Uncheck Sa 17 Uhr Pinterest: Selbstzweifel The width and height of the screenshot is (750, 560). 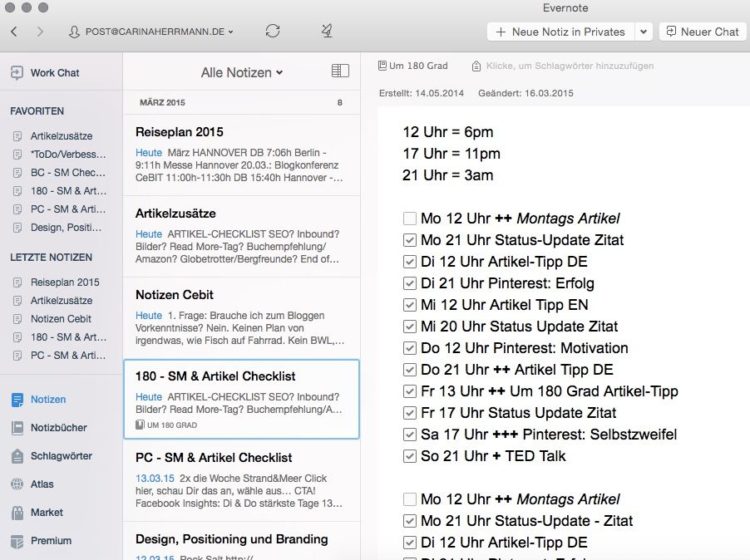click(x=409, y=434)
